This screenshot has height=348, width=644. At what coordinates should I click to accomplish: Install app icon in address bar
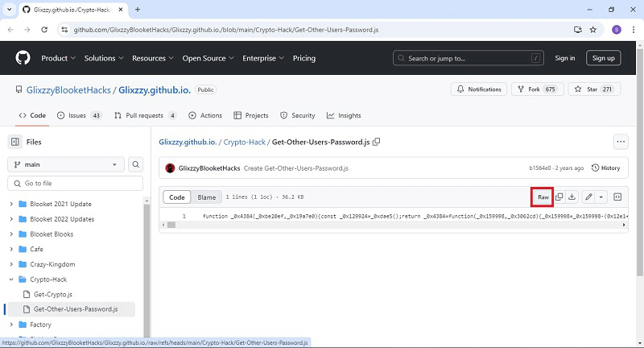tap(578, 30)
